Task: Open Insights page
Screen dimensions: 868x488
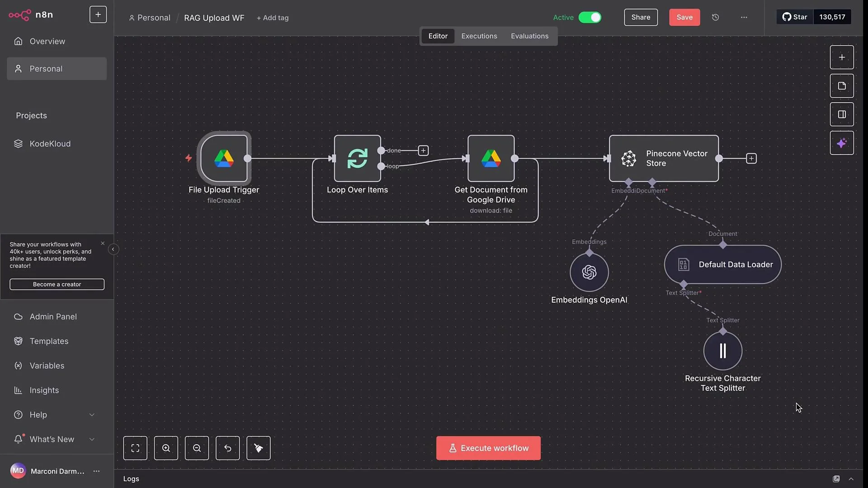Action: tap(57, 390)
